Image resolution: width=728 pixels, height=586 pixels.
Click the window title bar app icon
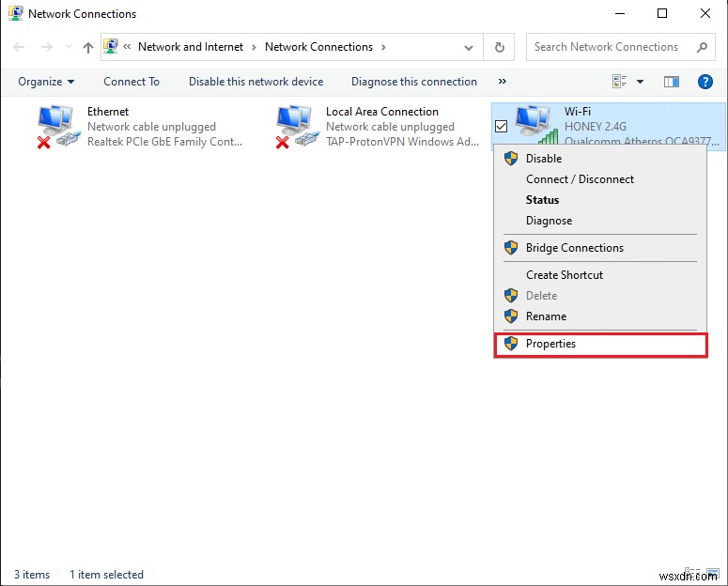click(x=16, y=13)
